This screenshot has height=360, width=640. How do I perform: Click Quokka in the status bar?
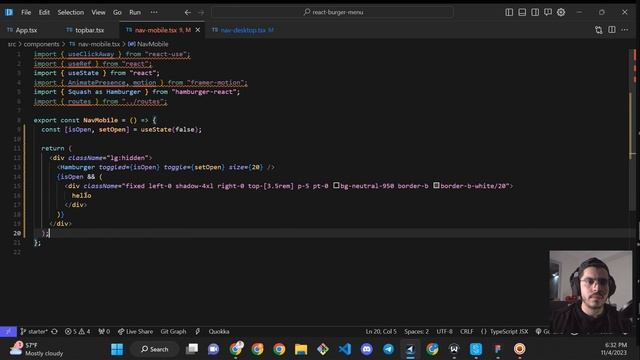coord(219,331)
